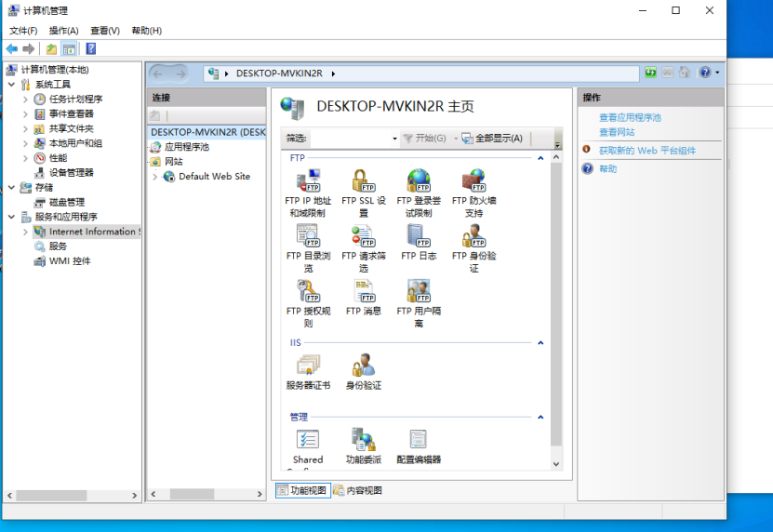Open FTP messages (消息) icon
Screen dimensions: 773x532
364,298
